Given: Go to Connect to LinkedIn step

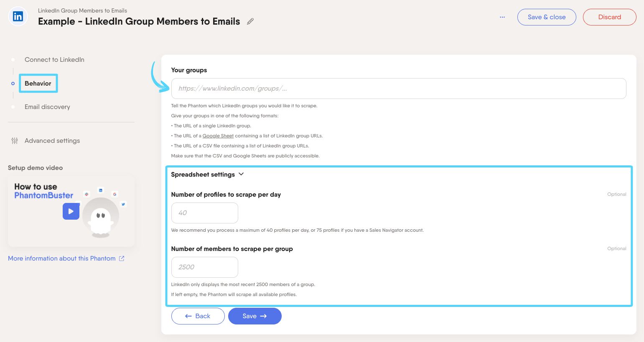Looking at the screenshot, I should 54,60.
